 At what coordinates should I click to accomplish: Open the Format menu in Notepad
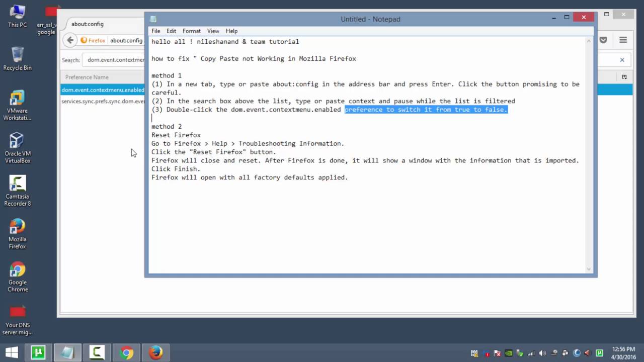pyautogui.click(x=192, y=31)
